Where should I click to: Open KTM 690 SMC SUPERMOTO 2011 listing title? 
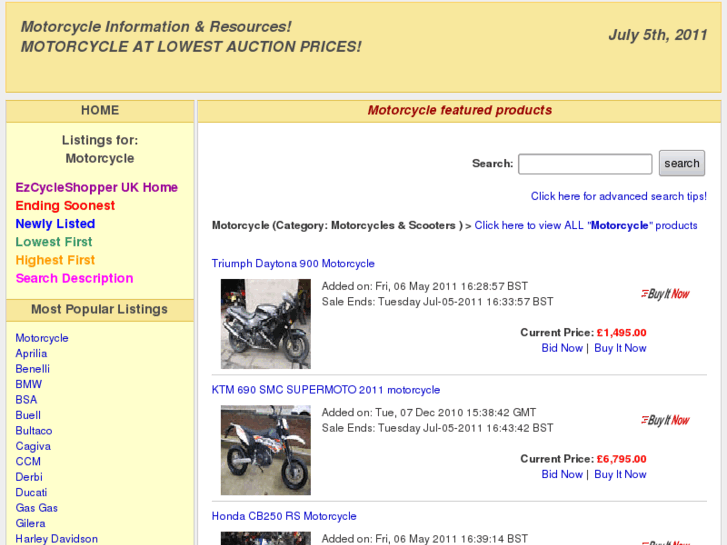[x=325, y=390]
